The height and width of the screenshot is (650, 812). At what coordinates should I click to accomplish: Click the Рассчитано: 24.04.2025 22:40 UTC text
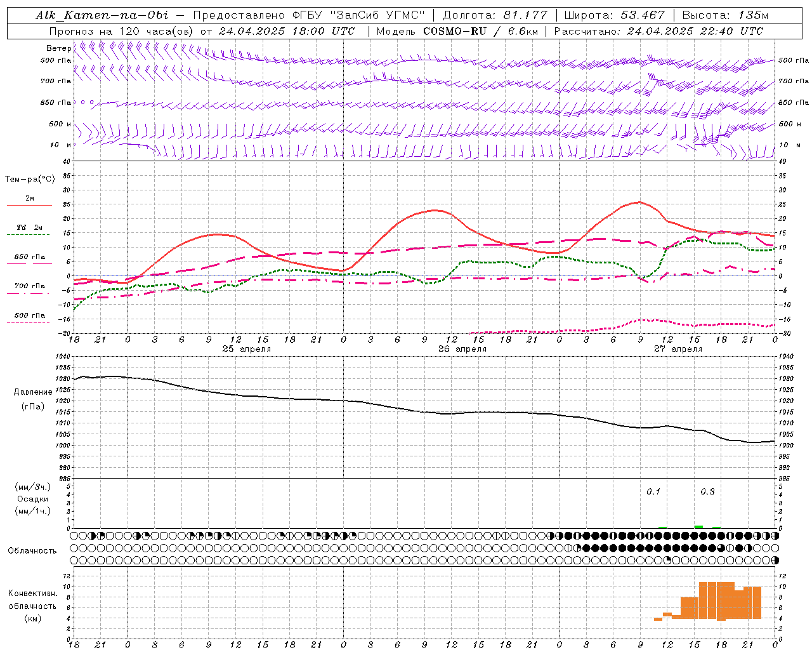[658, 31]
